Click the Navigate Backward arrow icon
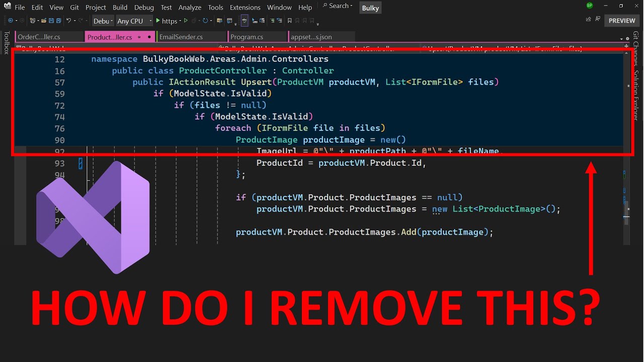 [11, 21]
